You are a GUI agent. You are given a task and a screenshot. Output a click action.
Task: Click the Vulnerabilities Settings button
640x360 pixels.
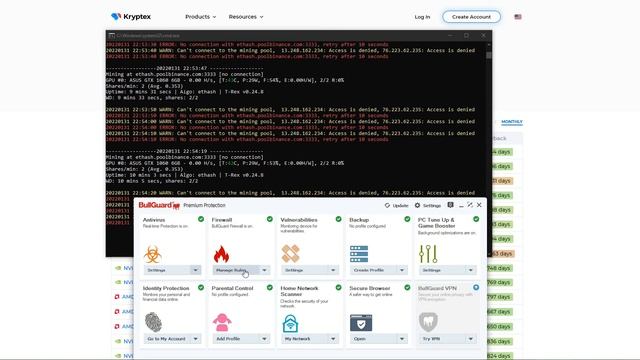(304, 270)
